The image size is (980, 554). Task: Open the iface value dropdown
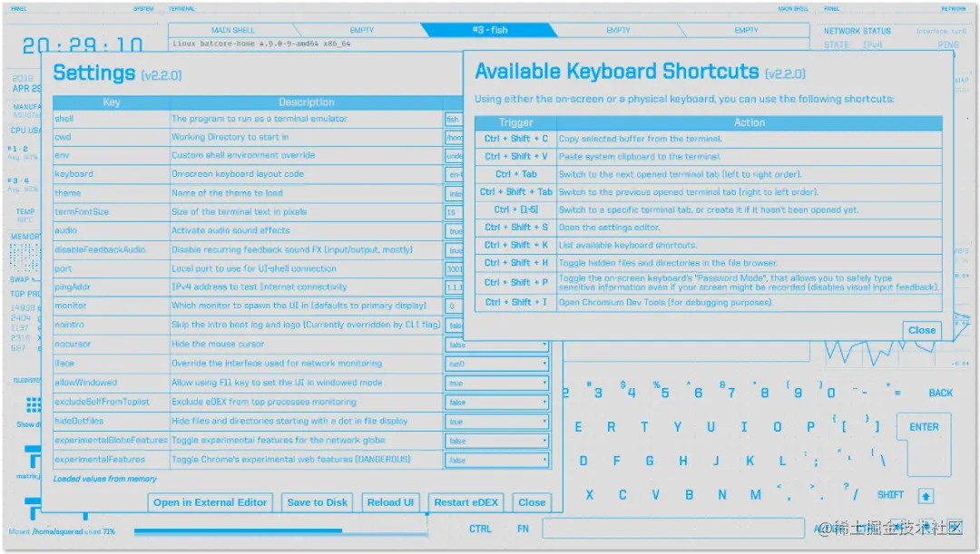(x=497, y=364)
